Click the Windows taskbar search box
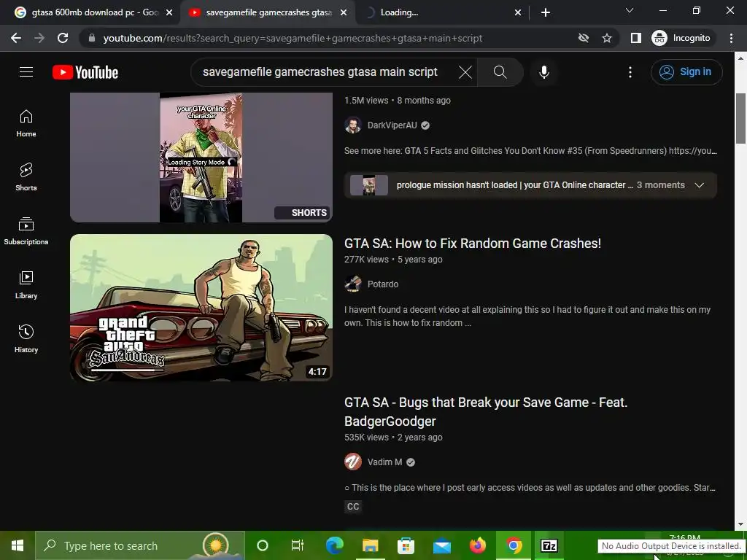 (x=139, y=545)
